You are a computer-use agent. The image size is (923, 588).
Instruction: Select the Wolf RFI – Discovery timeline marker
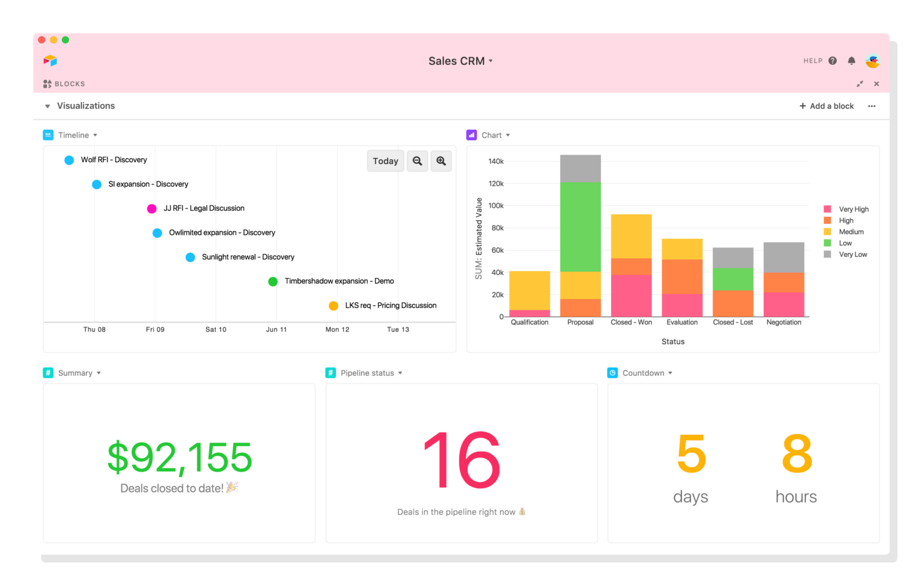point(69,160)
